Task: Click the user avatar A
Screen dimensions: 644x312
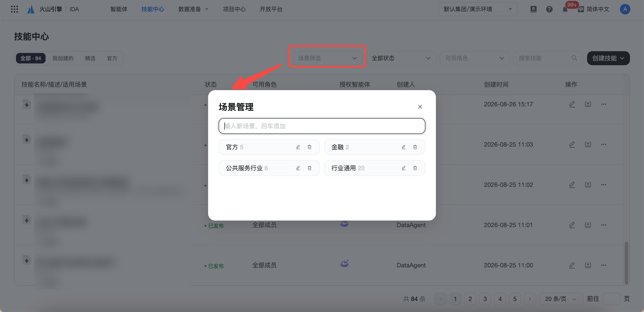Action: pyautogui.click(x=625, y=9)
